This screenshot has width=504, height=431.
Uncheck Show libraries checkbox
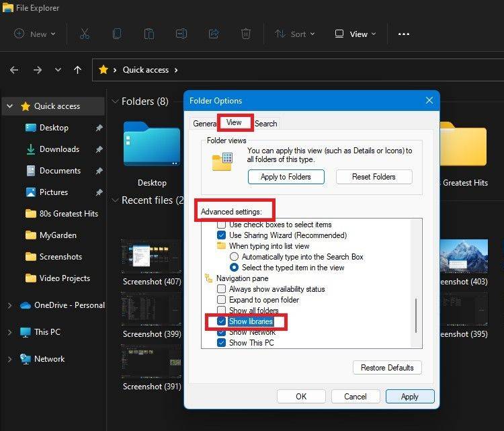(x=222, y=321)
